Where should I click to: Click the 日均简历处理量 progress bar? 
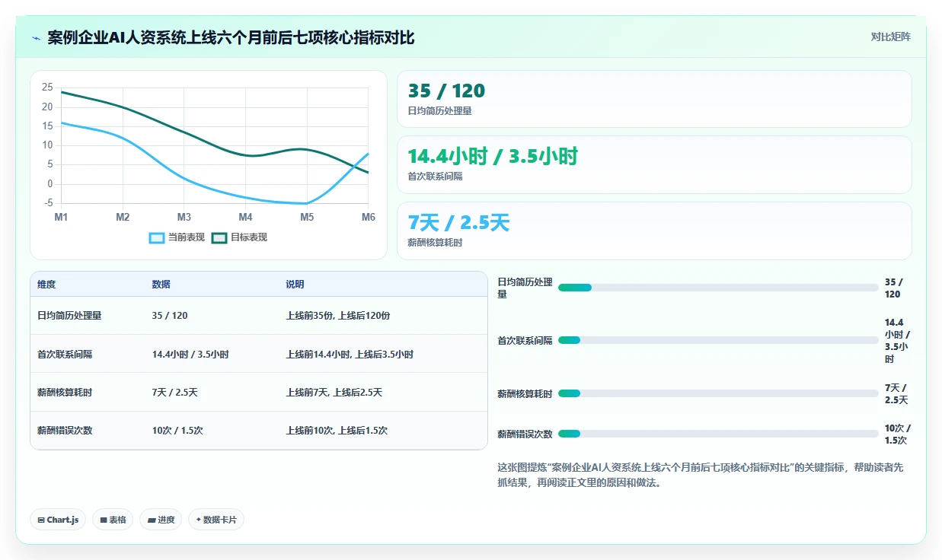click(x=718, y=288)
